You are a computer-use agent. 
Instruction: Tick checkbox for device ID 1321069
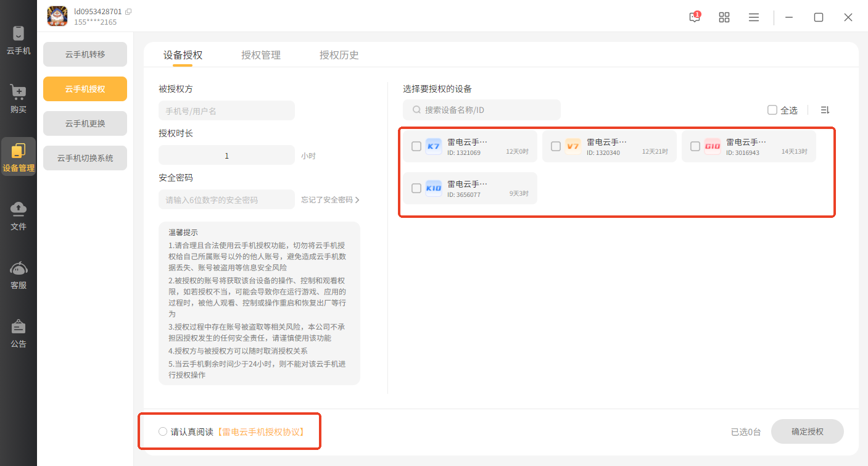(416, 146)
